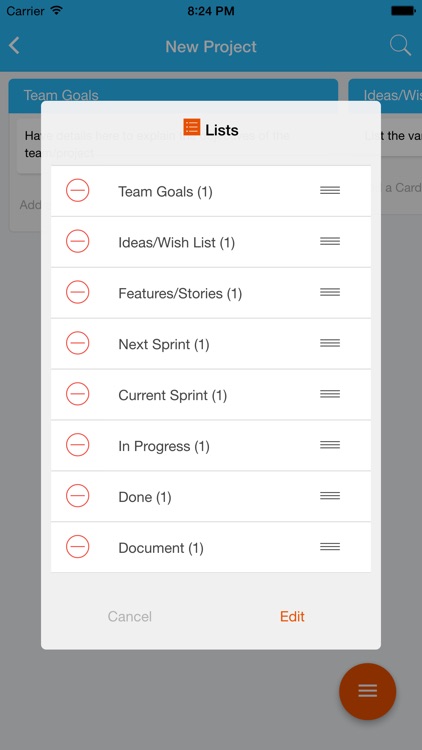Tap the orange Lists icon in dialog title
422x750 pixels.
coord(191,127)
